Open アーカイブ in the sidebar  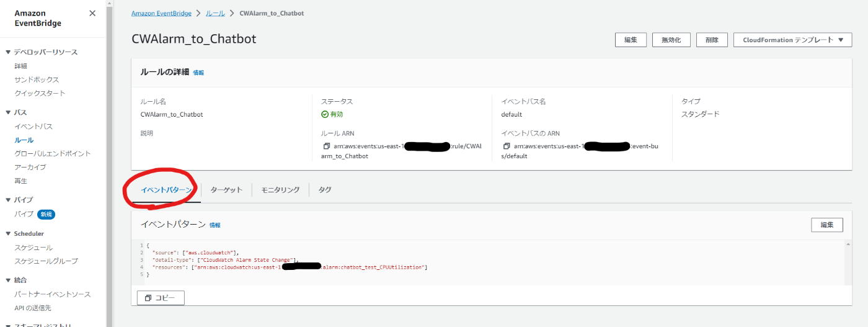pyautogui.click(x=30, y=167)
